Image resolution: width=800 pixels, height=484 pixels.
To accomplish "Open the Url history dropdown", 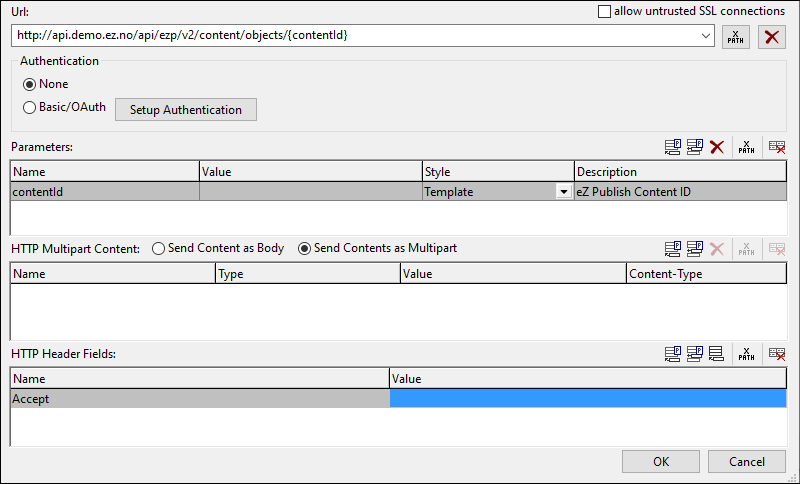I will 707,35.
